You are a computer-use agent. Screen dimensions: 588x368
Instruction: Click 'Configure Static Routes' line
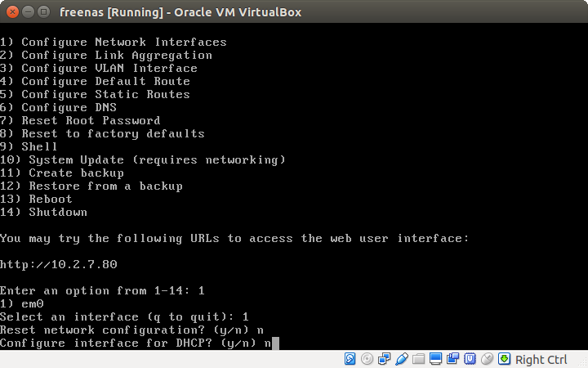click(95, 95)
